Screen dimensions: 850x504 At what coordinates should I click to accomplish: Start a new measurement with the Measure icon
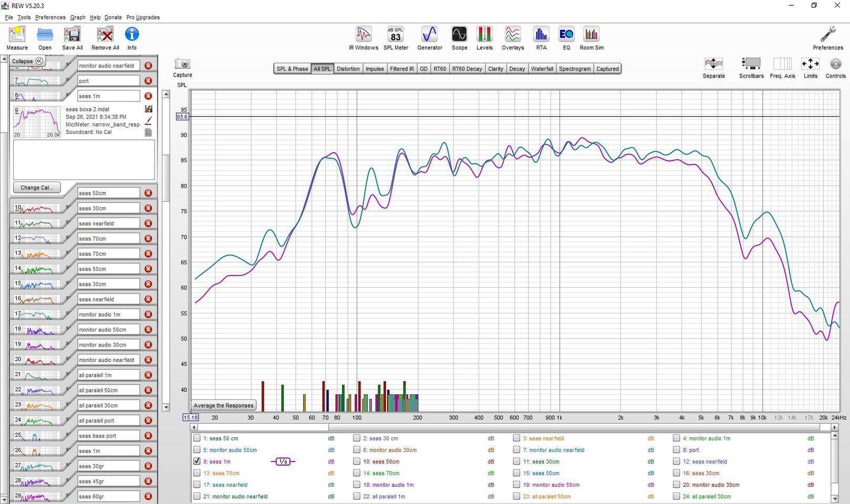[x=17, y=38]
